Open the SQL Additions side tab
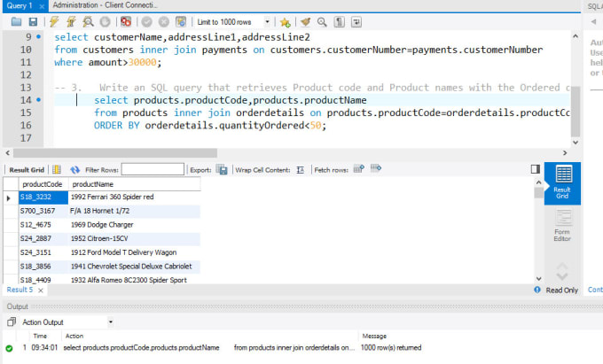The width and height of the screenshot is (603, 364). (x=594, y=6)
